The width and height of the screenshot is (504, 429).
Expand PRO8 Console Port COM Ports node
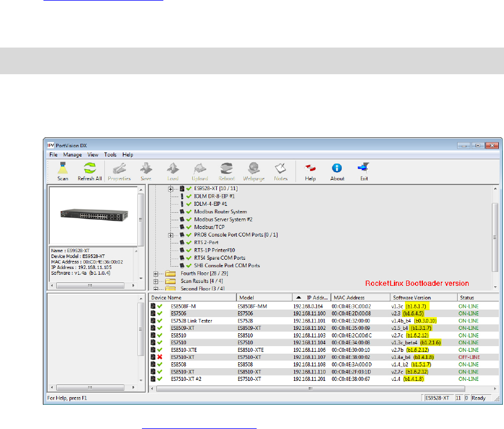click(x=171, y=235)
